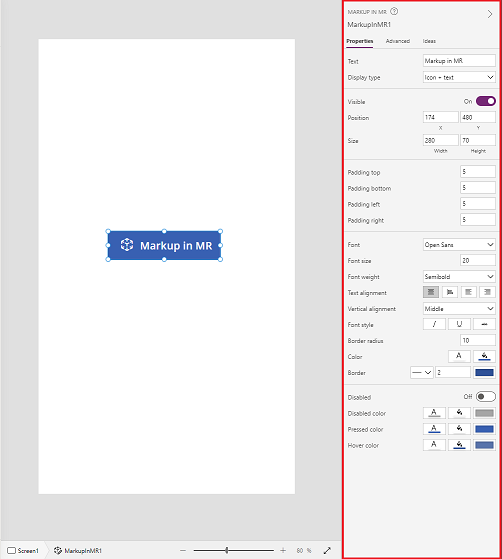
Task: Open Hover color fill picker
Action: tap(459, 445)
